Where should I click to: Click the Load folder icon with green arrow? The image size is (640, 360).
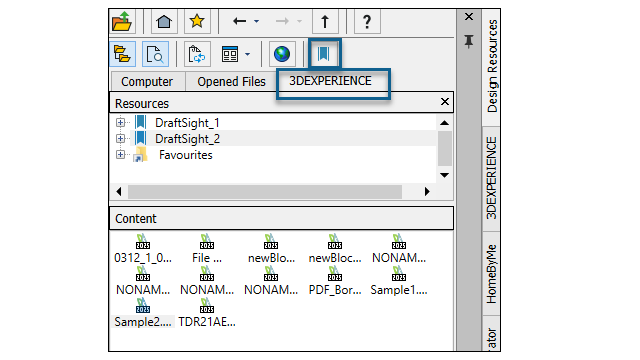(x=122, y=21)
